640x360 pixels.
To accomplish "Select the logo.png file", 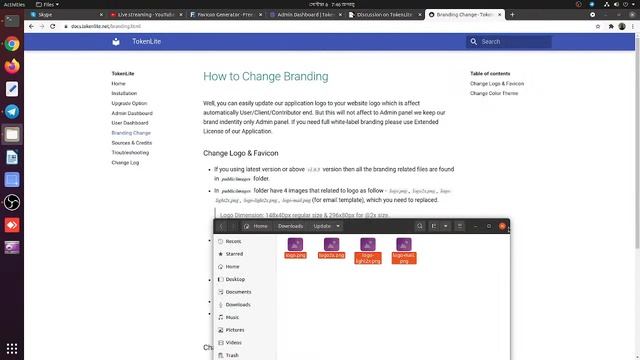I will pyautogui.click(x=296, y=248).
